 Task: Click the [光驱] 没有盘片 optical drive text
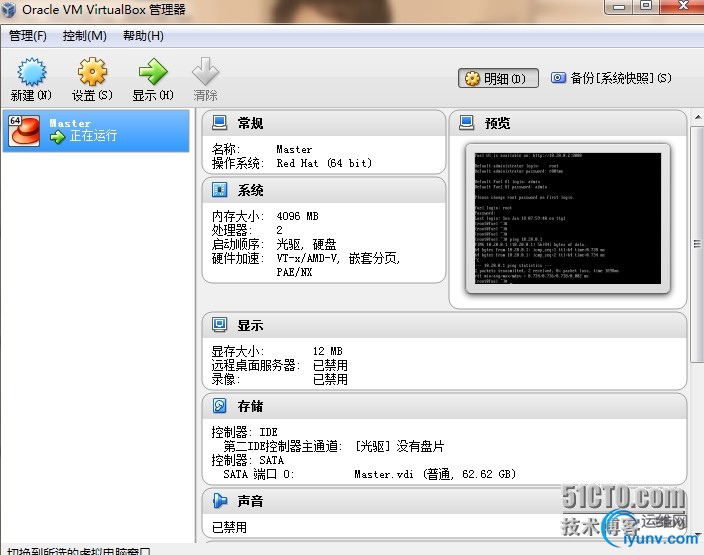coord(400,446)
